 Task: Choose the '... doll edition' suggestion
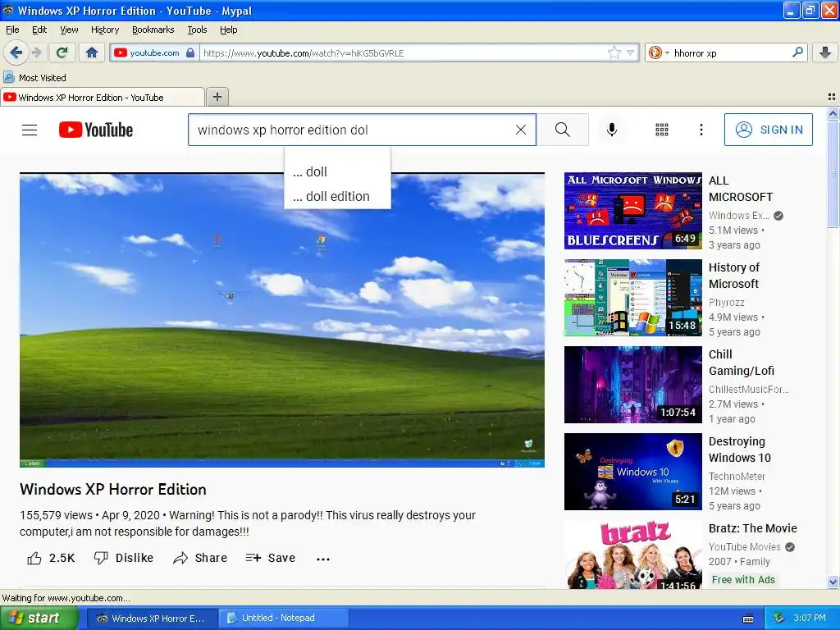click(x=337, y=196)
